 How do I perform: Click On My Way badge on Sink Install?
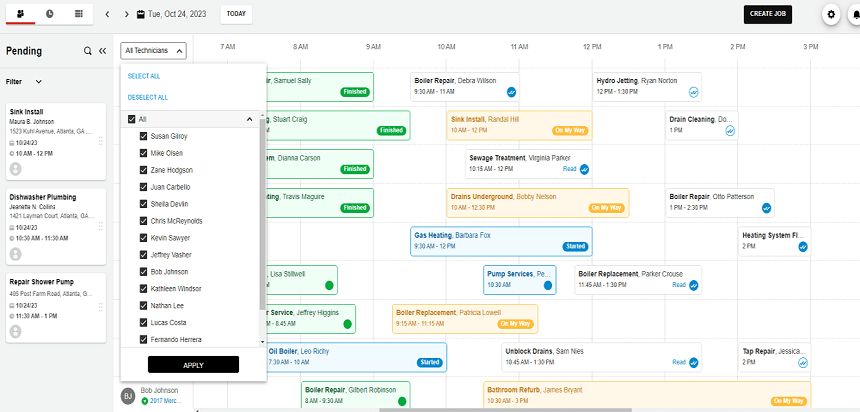[570, 131]
